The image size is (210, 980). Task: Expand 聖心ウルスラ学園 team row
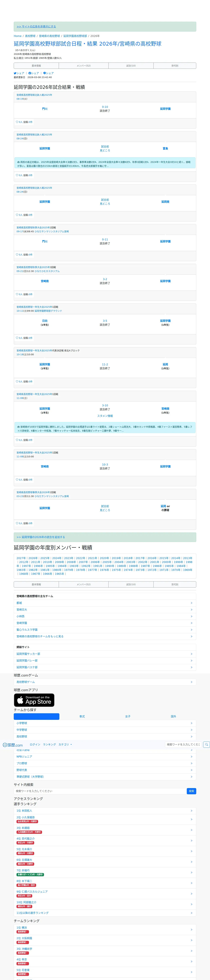coord(105,630)
